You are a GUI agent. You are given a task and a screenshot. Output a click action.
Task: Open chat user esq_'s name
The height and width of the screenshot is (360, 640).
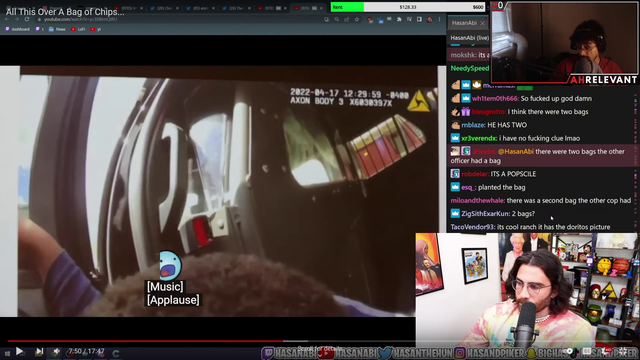tap(468, 187)
